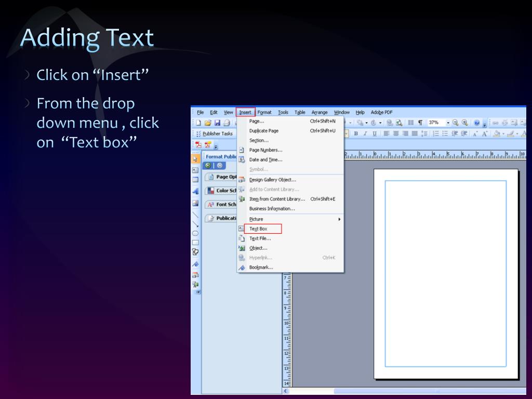
Task: Click the Zoom In magnifier icon
Action: point(465,123)
